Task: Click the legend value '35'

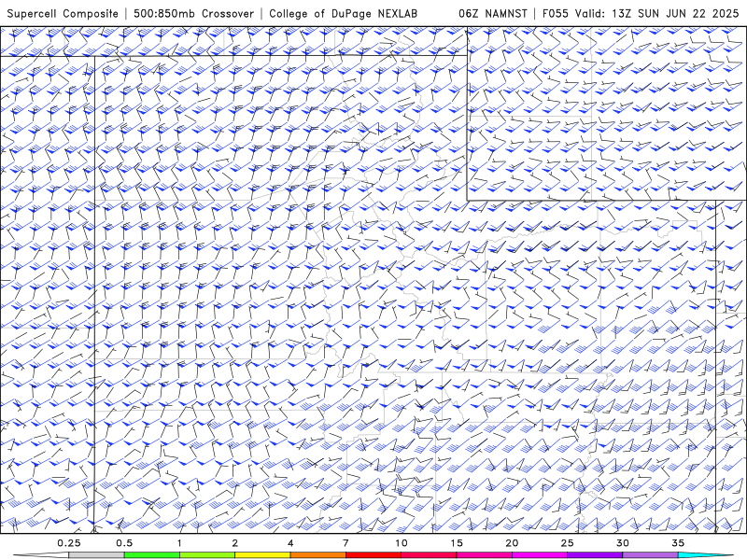Action: 678,543
